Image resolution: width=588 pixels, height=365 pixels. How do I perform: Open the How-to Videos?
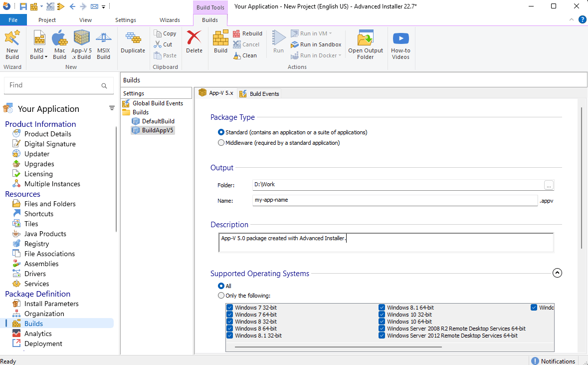(x=400, y=44)
